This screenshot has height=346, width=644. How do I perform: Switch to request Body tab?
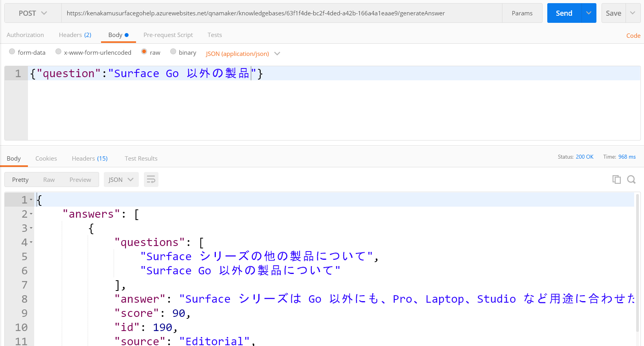pyautogui.click(x=118, y=35)
